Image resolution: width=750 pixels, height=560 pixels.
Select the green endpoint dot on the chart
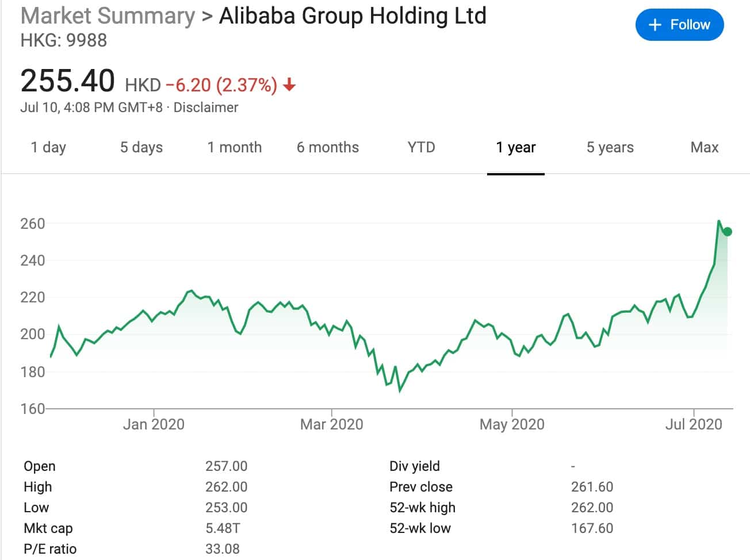click(726, 231)
